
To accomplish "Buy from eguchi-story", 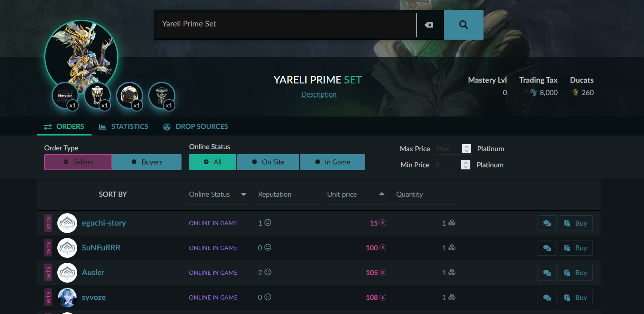I will 576,223.
